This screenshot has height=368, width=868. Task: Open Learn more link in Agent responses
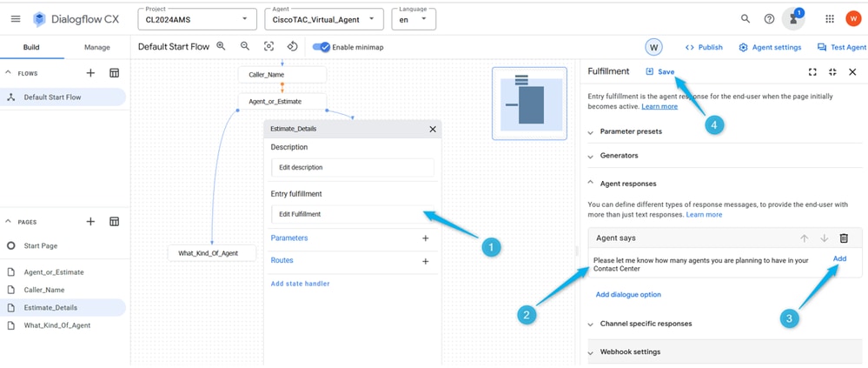click(704, 214)
